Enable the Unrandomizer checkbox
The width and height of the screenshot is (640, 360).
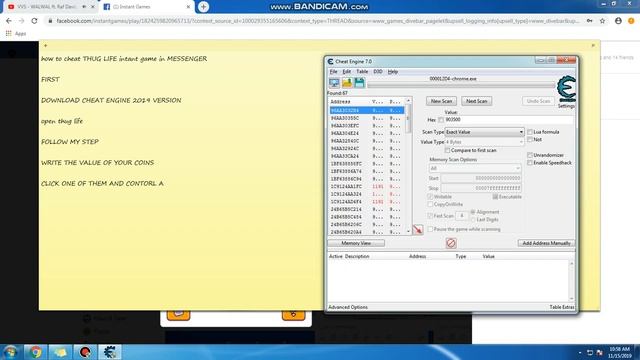pyautogui.click(x=530, y=155)
